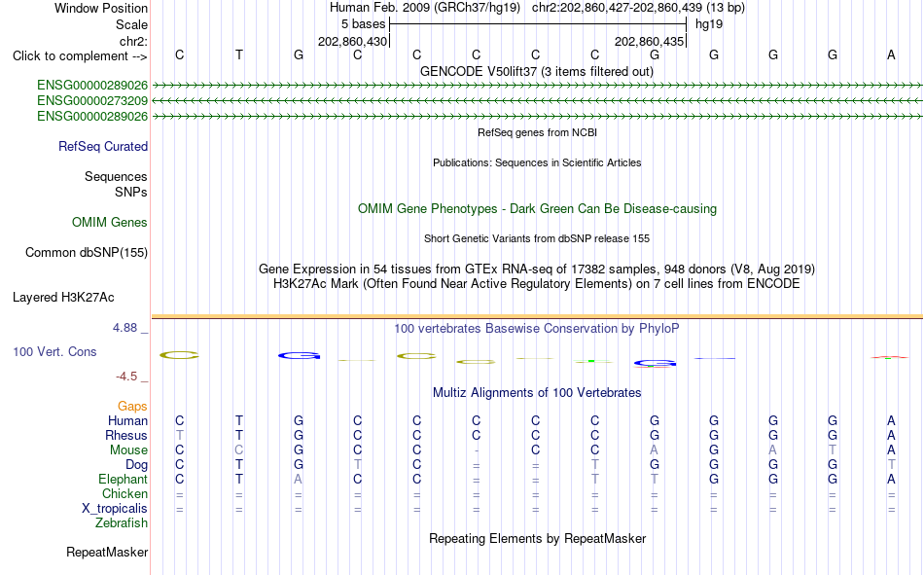
Task: Open the 100 Vert. Cons track label
Action: [54, 351]
